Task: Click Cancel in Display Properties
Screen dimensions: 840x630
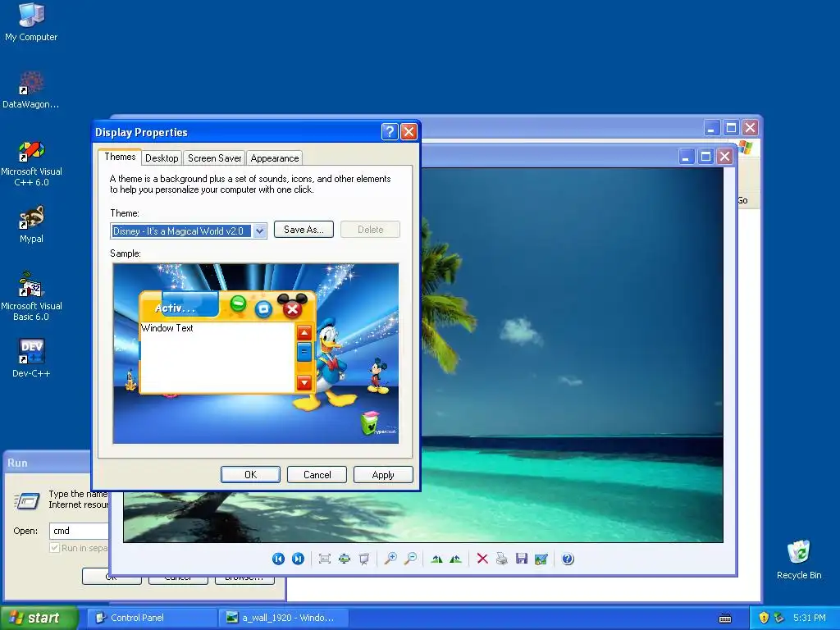Action: click(317, 475)
